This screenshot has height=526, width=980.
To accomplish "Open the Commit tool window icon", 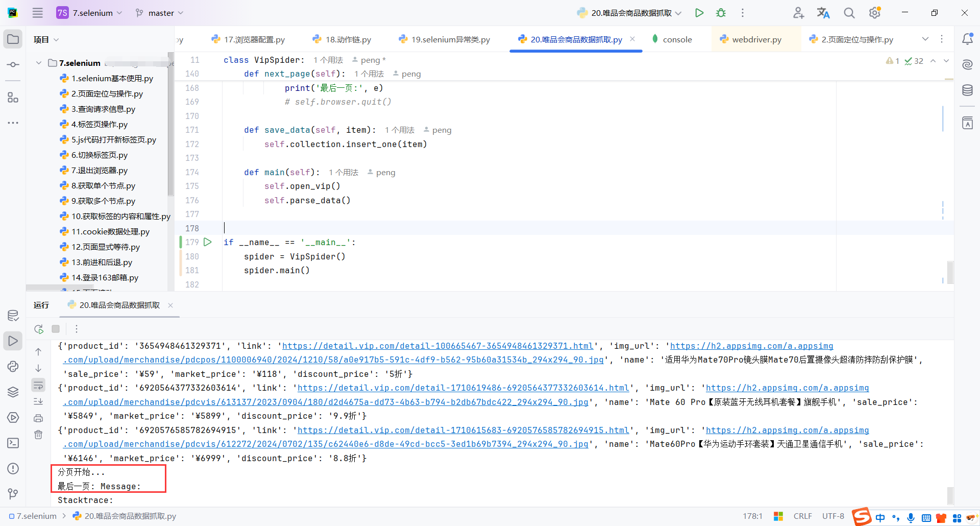I will pos(13,65).
